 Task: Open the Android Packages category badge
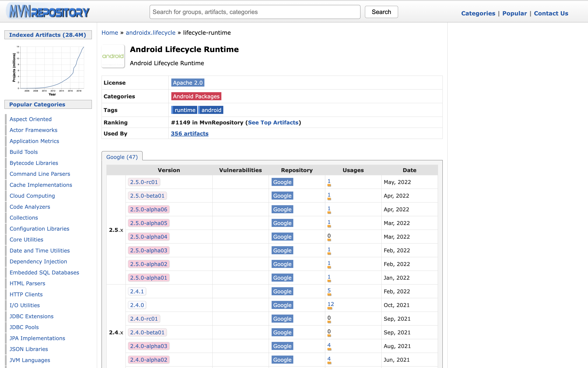[196, 96]
